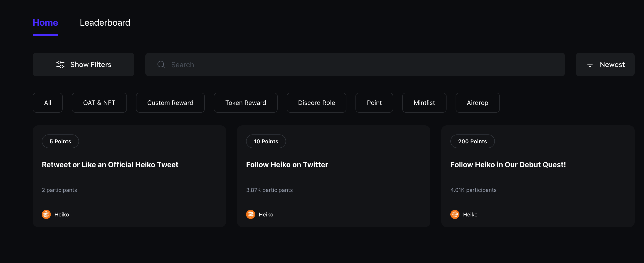Click the 2 participants text

pos(59,190)
